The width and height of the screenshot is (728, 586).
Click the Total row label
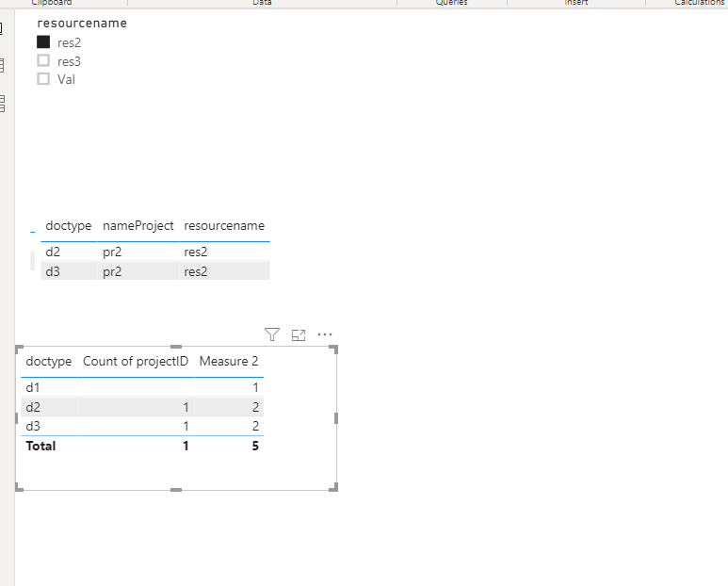(x=40, y=446)
